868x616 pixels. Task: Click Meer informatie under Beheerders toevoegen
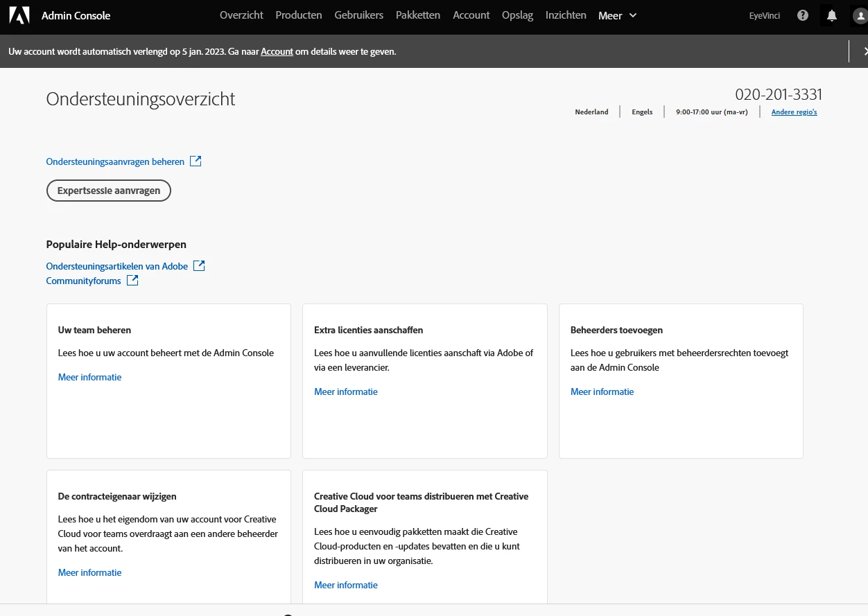click(602, 391)
